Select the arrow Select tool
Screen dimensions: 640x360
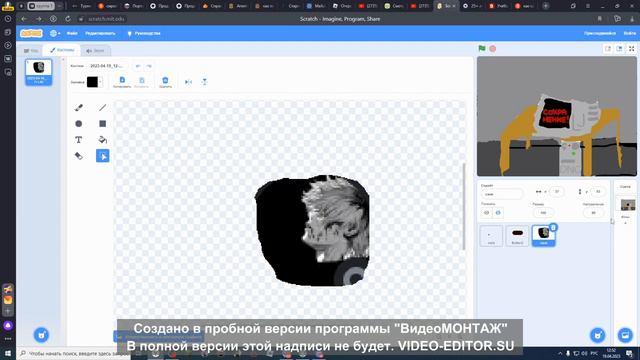[102, 156]
